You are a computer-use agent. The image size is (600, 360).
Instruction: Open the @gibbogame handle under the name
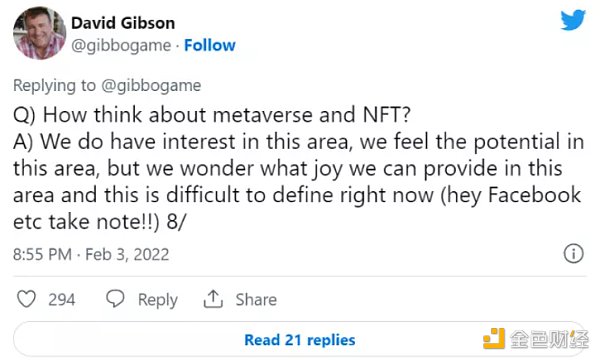tap(121, 46)
